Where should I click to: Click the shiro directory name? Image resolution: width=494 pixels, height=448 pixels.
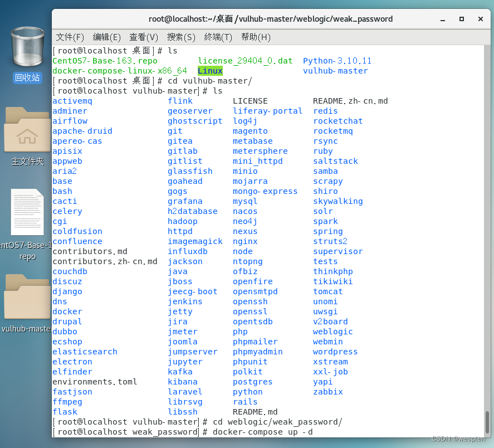coord(325,191)
